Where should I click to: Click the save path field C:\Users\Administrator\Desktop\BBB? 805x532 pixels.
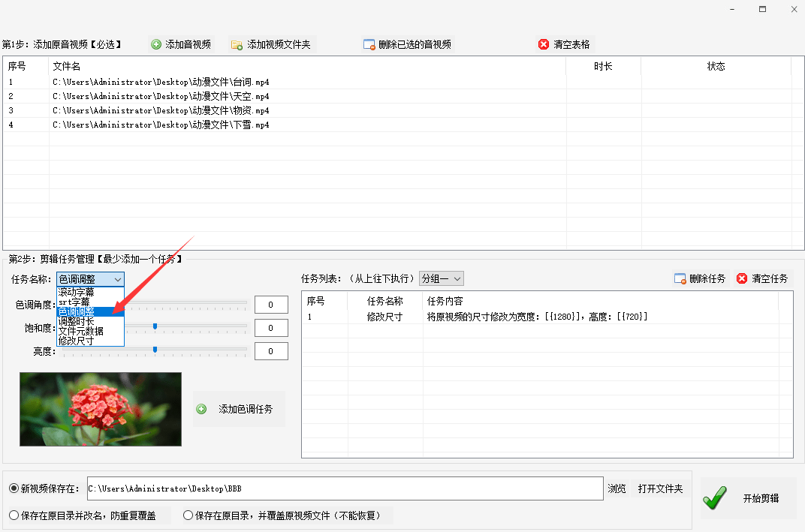pyautogui.click(x=345, y=488)
